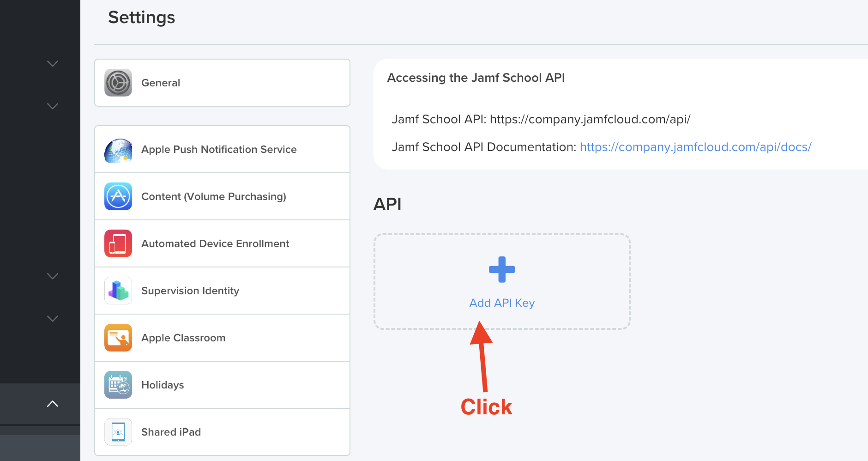Image resolution: width=868 pixels, height=461 pixels.
Task: Click the API section heading
Action: click(387, 204)
